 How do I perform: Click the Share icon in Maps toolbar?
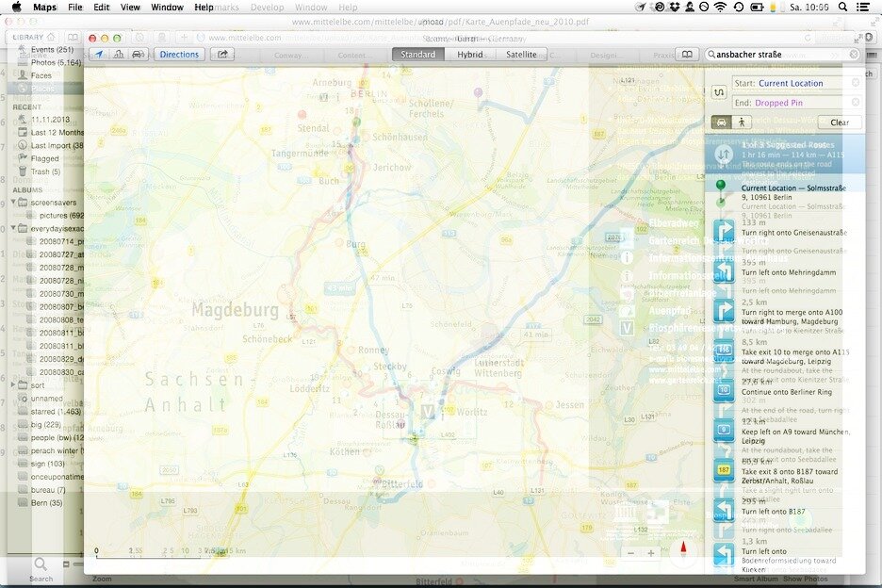pyautogui.click(x=222, y=55)
